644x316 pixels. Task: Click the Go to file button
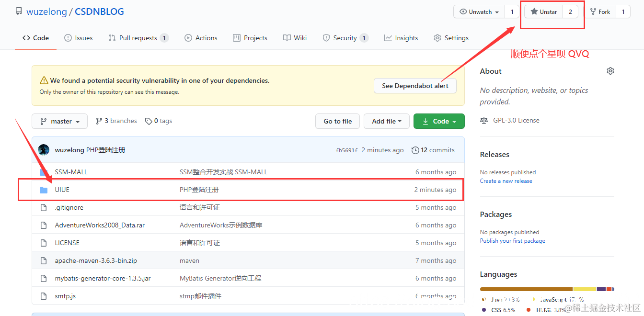(x=338, y=121)
